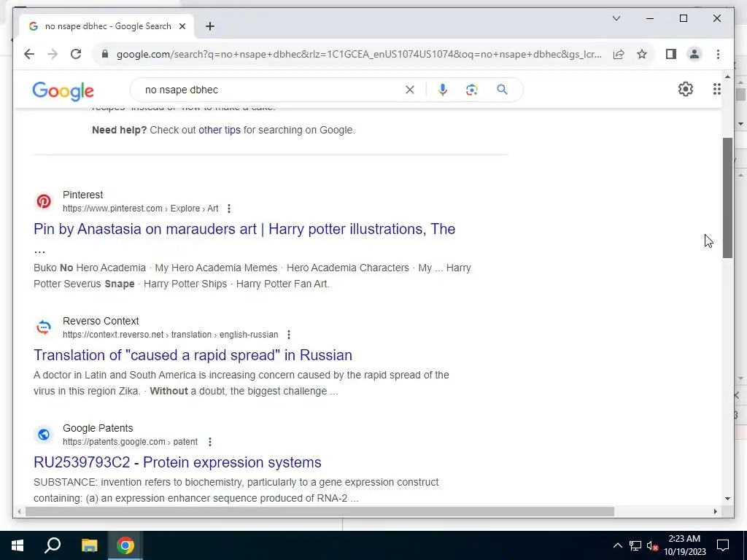The height and width of the screenshot is (560, 747).
Task: Click the horizontal scroll left arrow
Action: (x=19, y=511)
